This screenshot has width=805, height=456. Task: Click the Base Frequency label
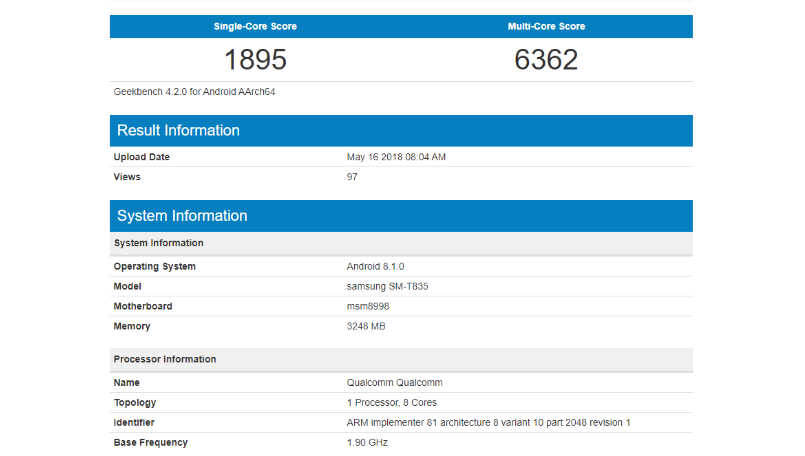pyautogui.click(x=150, y=443)
